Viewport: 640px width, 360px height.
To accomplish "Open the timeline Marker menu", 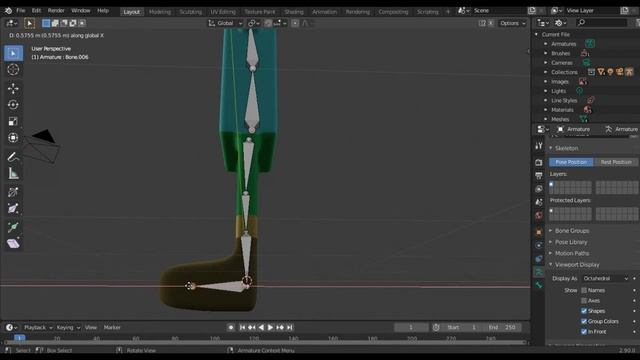I will point(112,327).
